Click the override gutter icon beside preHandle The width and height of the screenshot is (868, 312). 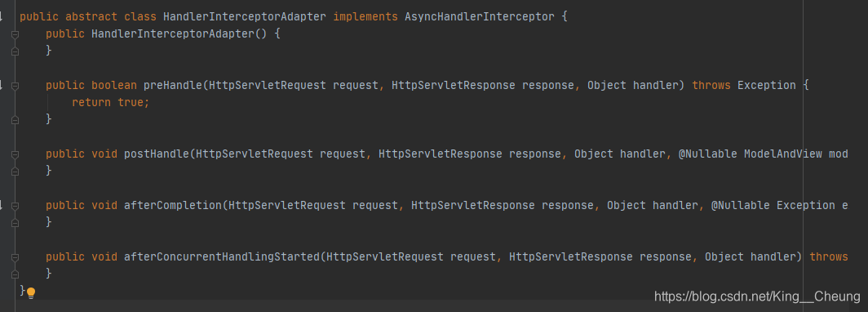coord(1,85)
